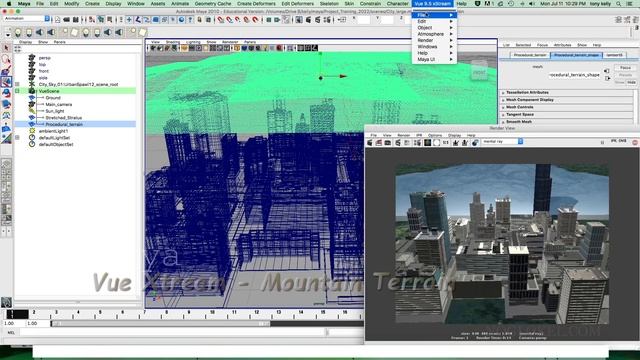Click the speaker-shaped shelf icon
The width and height of the screenshot is (640, 360).
click(x=40, y=32)
